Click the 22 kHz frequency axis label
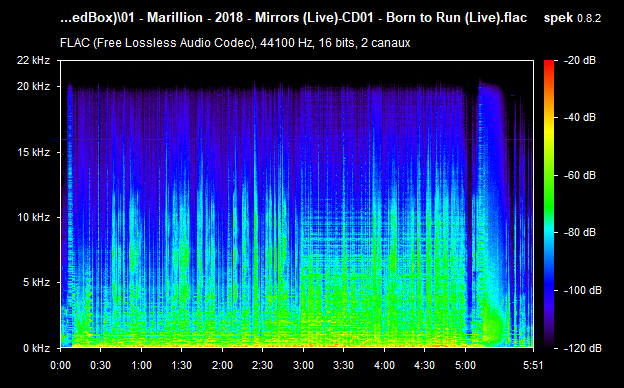The image size is (624, 388). tap(33, 60)
